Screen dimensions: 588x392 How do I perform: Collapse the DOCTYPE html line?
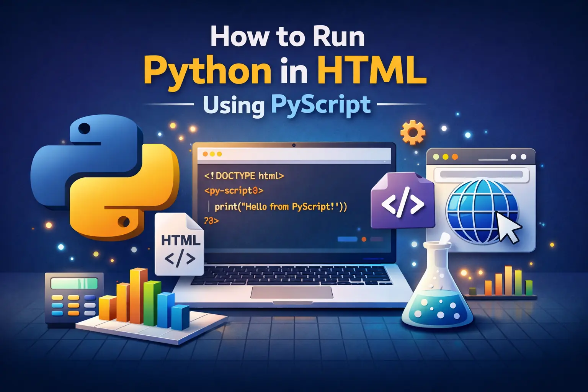point(244,176)
